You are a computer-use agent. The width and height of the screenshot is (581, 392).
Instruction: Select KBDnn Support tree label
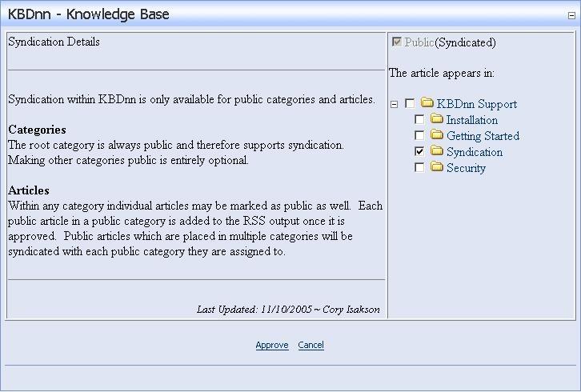coord(476,104)
